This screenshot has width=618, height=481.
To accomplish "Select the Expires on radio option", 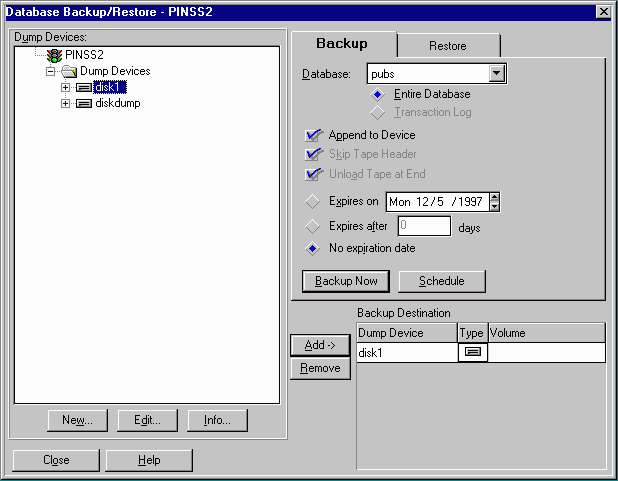I will [314, 201].
